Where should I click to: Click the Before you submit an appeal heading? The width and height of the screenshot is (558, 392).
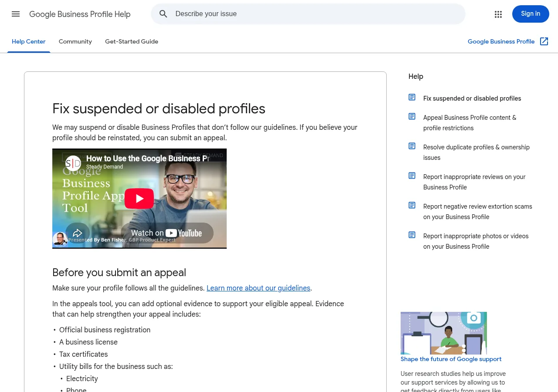(119, 273)
